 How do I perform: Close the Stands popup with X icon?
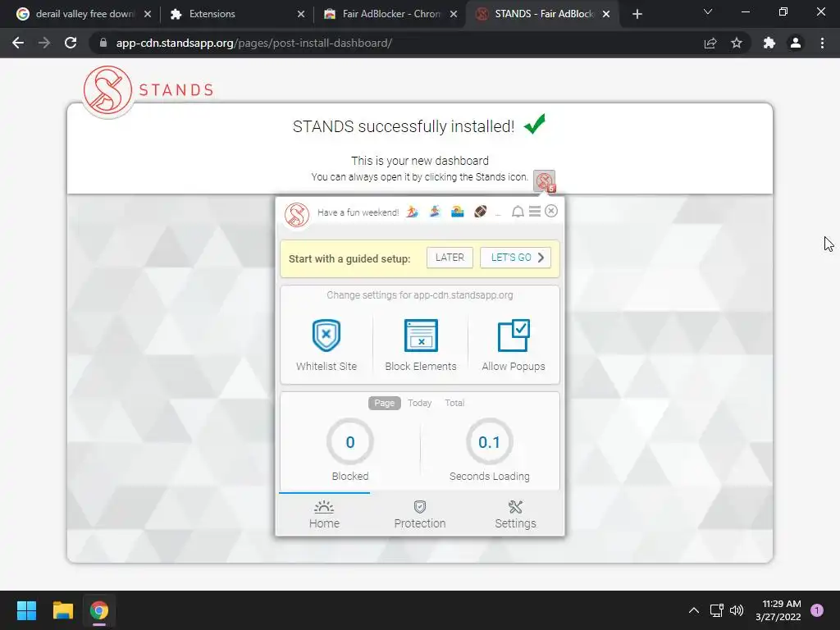click(551, 211)
